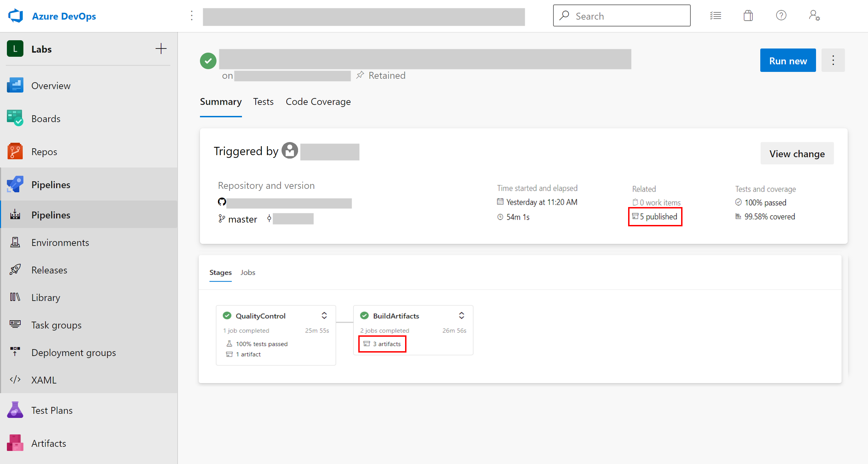Open Deployment groups in sidebar
The height and width of the screenshot is (464, 868).
89,353
